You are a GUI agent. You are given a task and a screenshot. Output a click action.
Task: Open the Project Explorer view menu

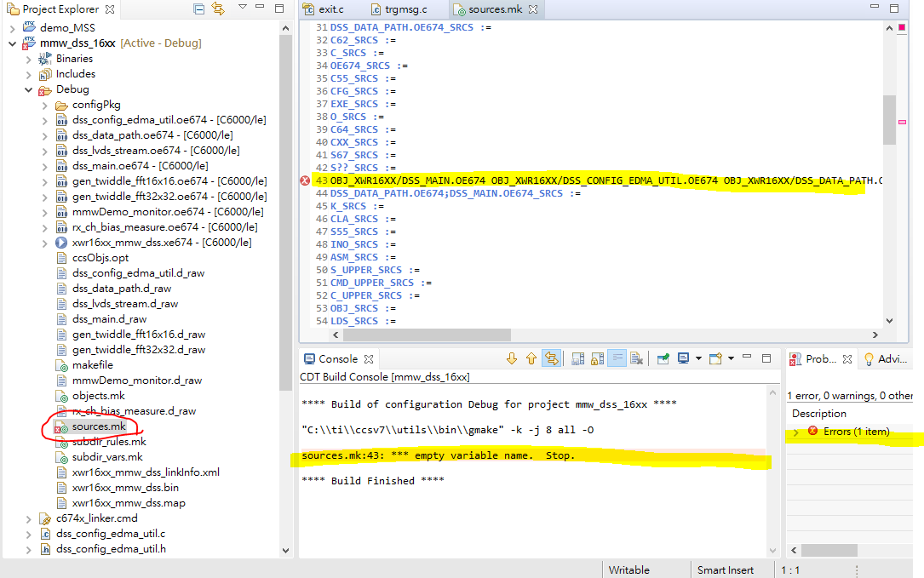[x=243, y=8]
